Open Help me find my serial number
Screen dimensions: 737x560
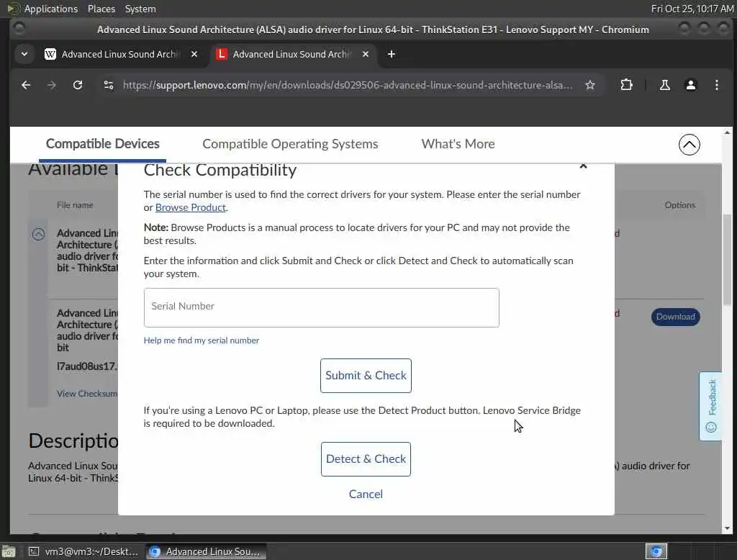point(202,340)
